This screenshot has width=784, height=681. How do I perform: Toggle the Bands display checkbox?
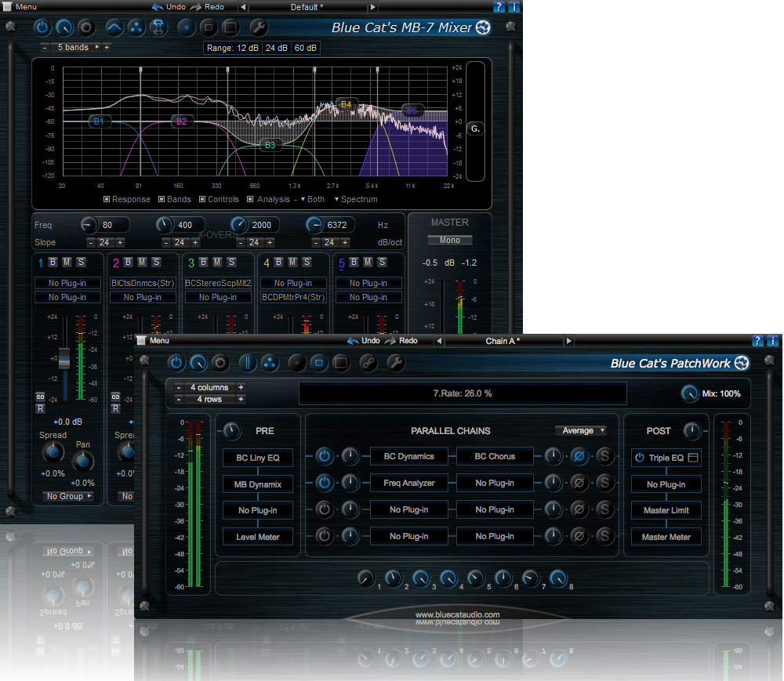coord(162,199)
